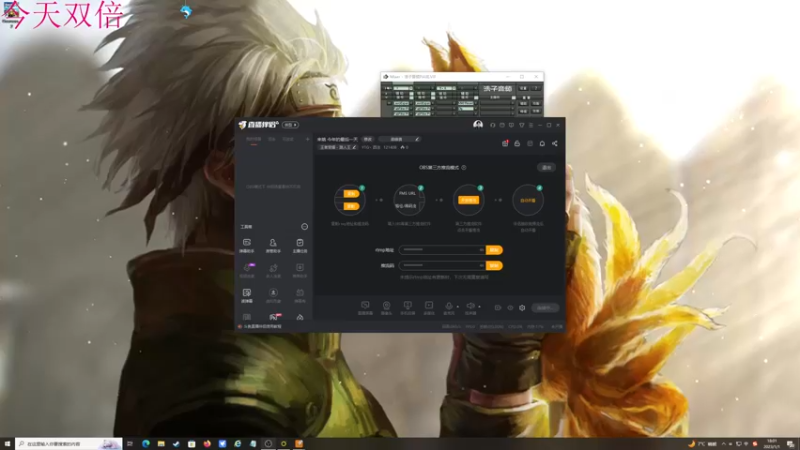Click the pencil icon on the top title pill
This screenshot has width=800, height=450.
pyautogui.click(x=417, y=139)
